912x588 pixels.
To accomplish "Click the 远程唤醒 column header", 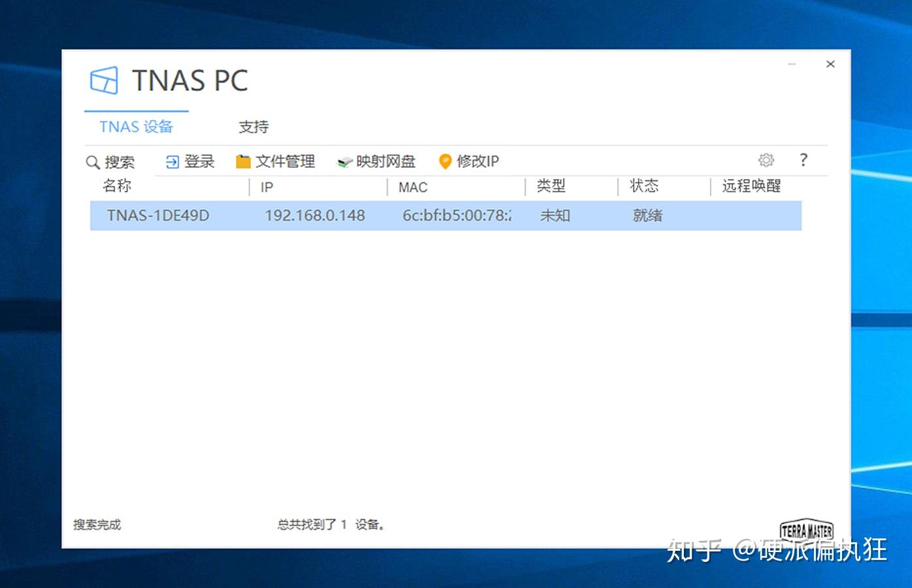I will click(x=752, y=186).
